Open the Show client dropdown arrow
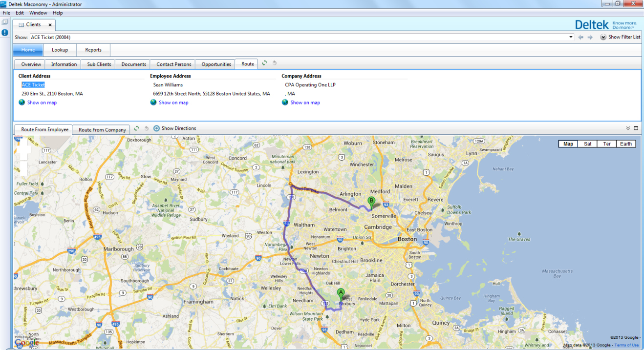The height and width of the screenshot is (350, 644). tap(571, 37)
